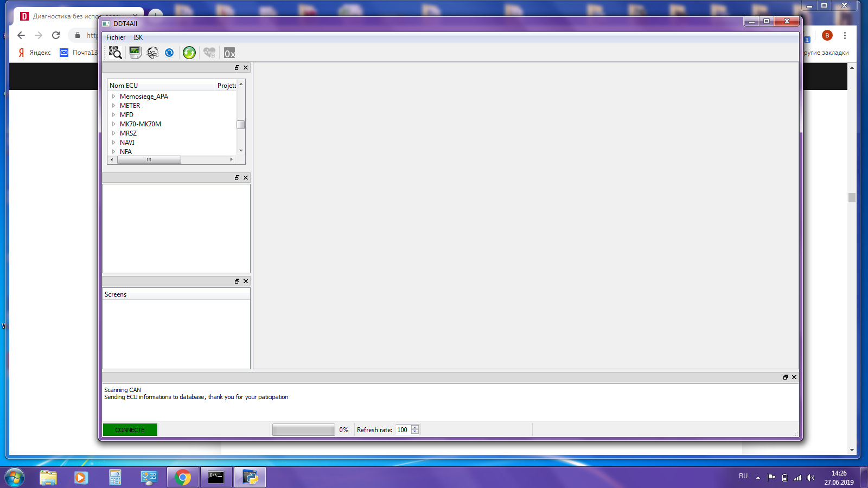This screenshot has height=488, width=868.
Task: Click the heart with pulse toolbar icon
Action: click(209, 53)
